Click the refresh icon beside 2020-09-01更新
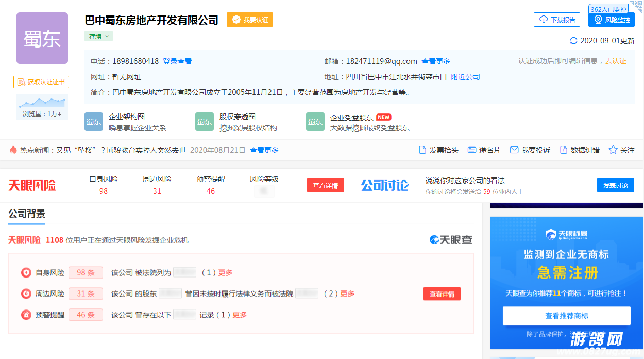This screenshot has height=359, width=644. coord(573,41)
